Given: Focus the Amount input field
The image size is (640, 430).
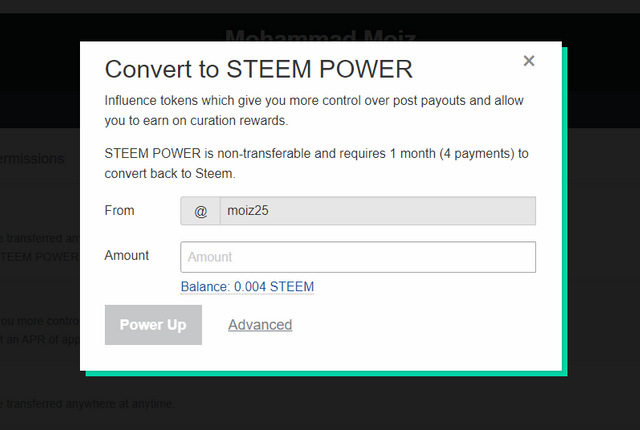Looking at the screenshot, I should pos(358,257).
